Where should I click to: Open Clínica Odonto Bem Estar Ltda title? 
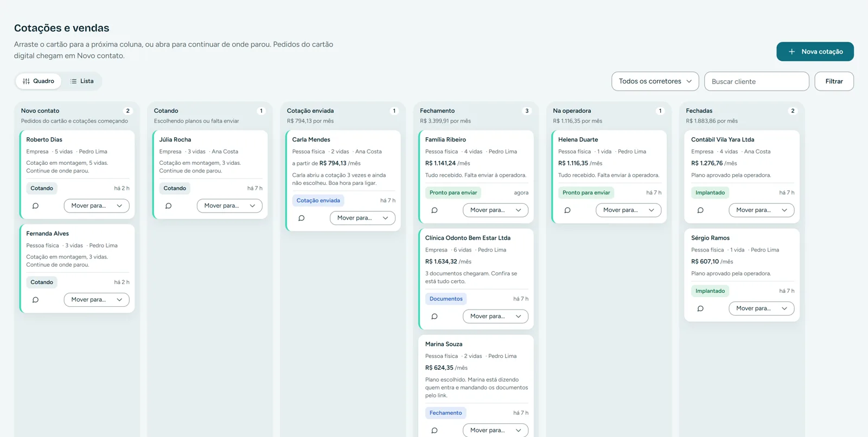468,238
